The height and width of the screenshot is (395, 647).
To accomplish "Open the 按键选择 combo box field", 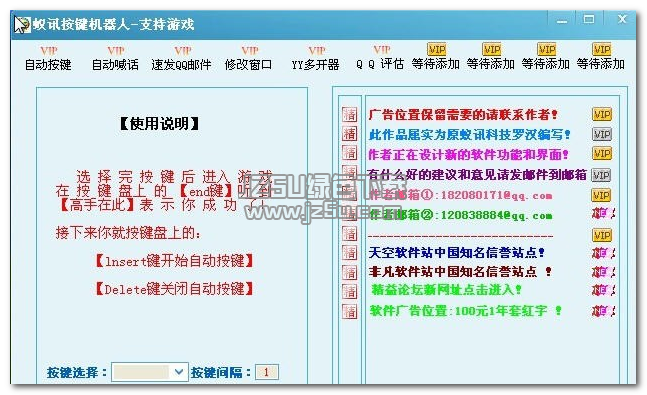I will [150, 372].
